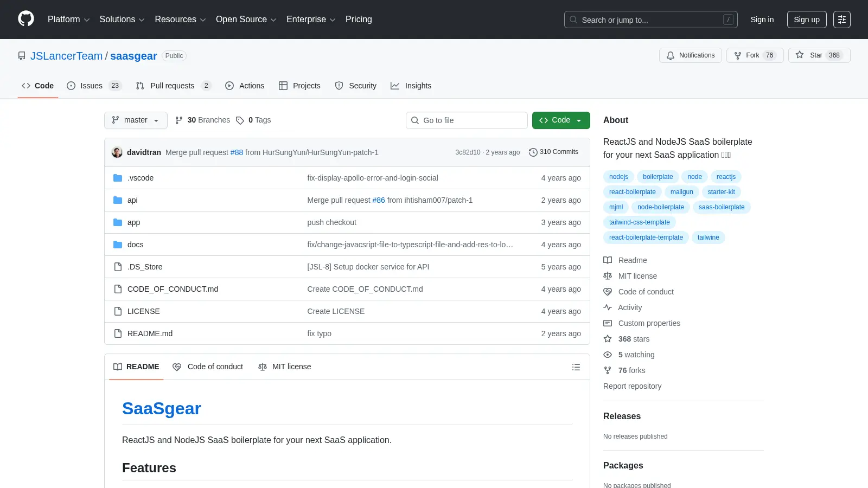Open the reactjs topic tag
The height and width of the screenshot is (488, 868).
[x=726, y=177]
